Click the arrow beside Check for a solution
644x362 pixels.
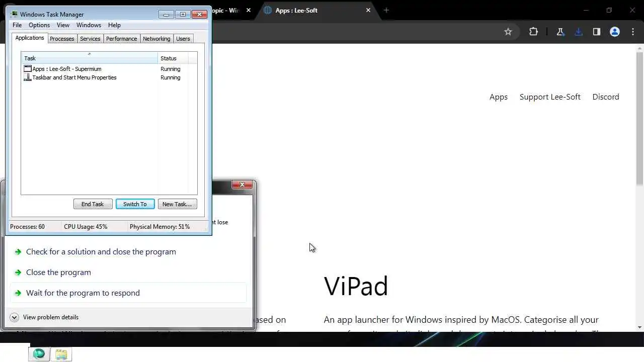click(x=18, y=252)
